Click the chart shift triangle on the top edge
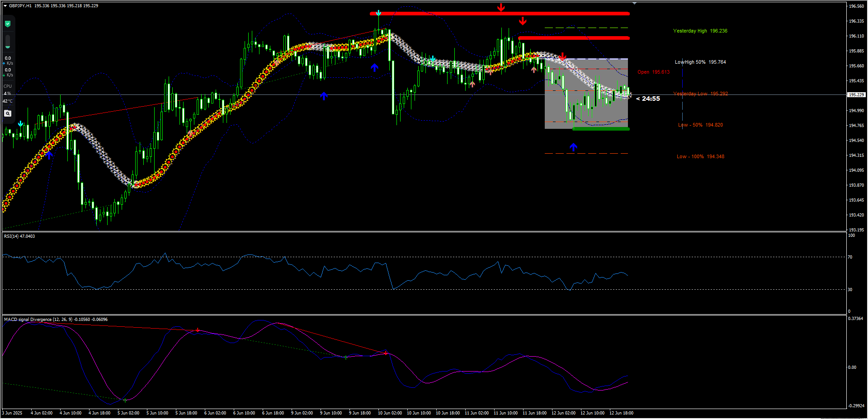 [x=634, y=3]
